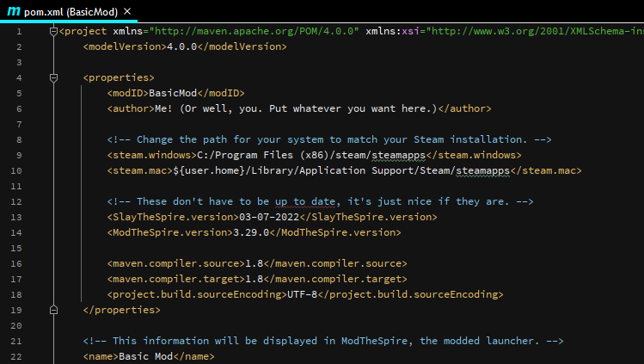Screen dimensions: 644x364
Task: Collapse the project element fold marker
Action: pyautogui.click(x=53, y=31)
